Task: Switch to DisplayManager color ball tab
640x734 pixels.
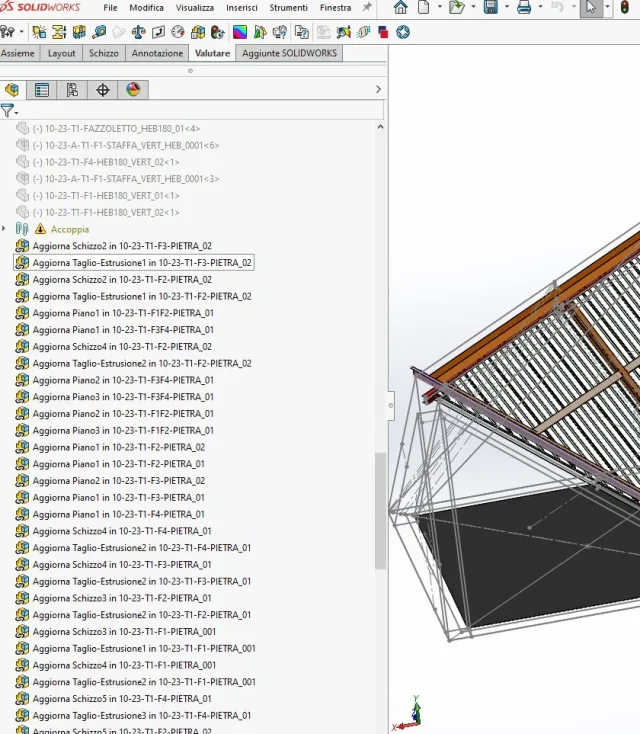Action: tap(133, 89)
